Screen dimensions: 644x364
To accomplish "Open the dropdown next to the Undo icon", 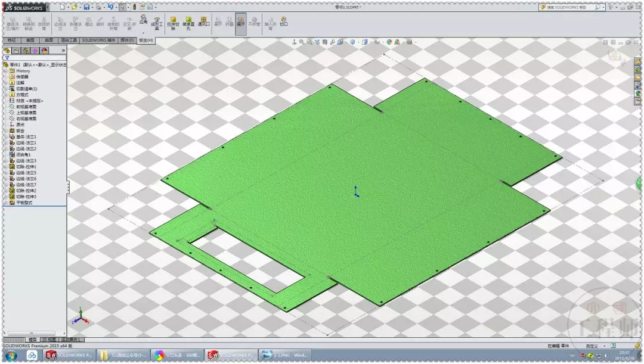I will pos(116,7).
